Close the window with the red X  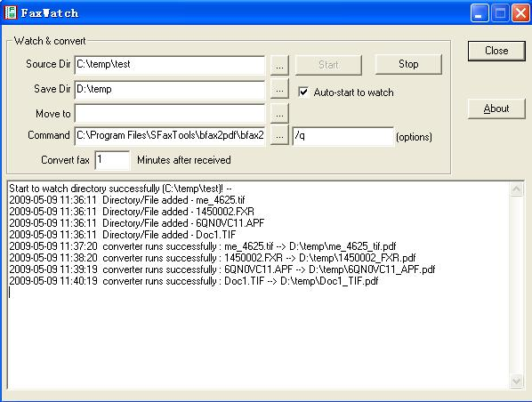[520, 13]
